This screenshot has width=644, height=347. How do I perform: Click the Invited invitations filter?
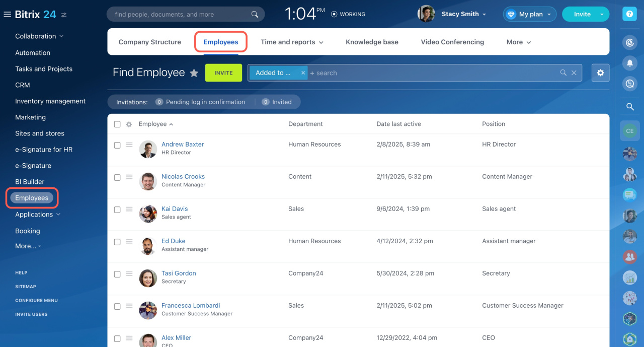pos(277,102)
